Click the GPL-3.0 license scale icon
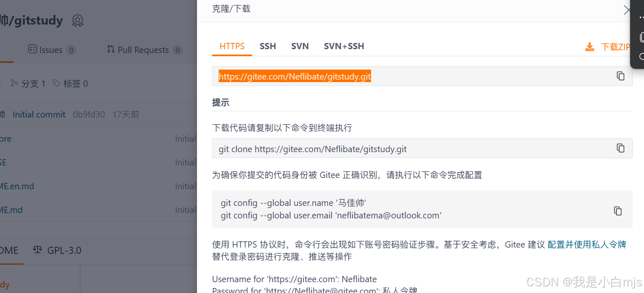This screenshot has height=293, width=644. [x=38, y=250]
